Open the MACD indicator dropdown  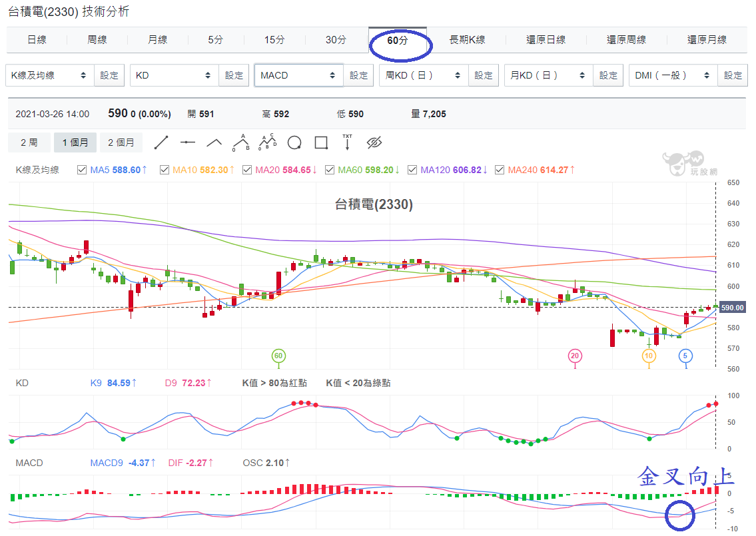coord(299,75)
